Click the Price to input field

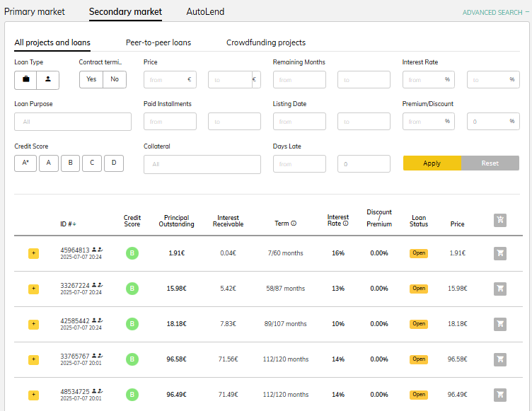point(234,80)
